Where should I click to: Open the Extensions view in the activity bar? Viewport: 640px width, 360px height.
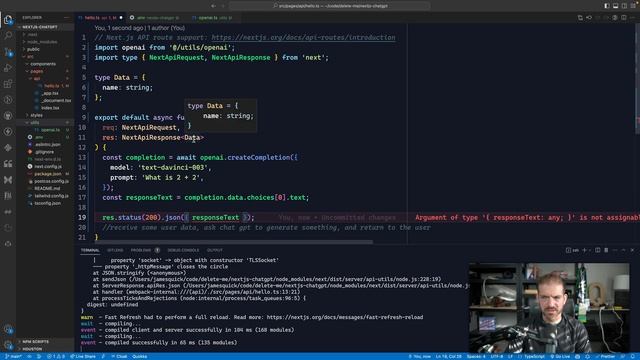pyautogui.click(x=8, y=84)
